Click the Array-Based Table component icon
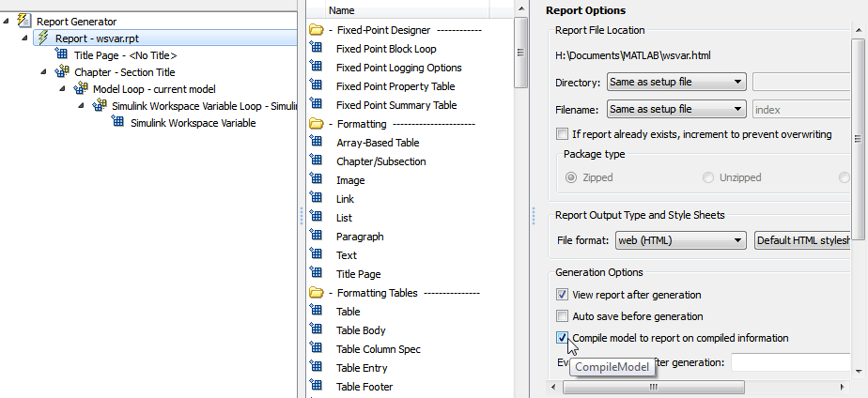 click(317, 143)
